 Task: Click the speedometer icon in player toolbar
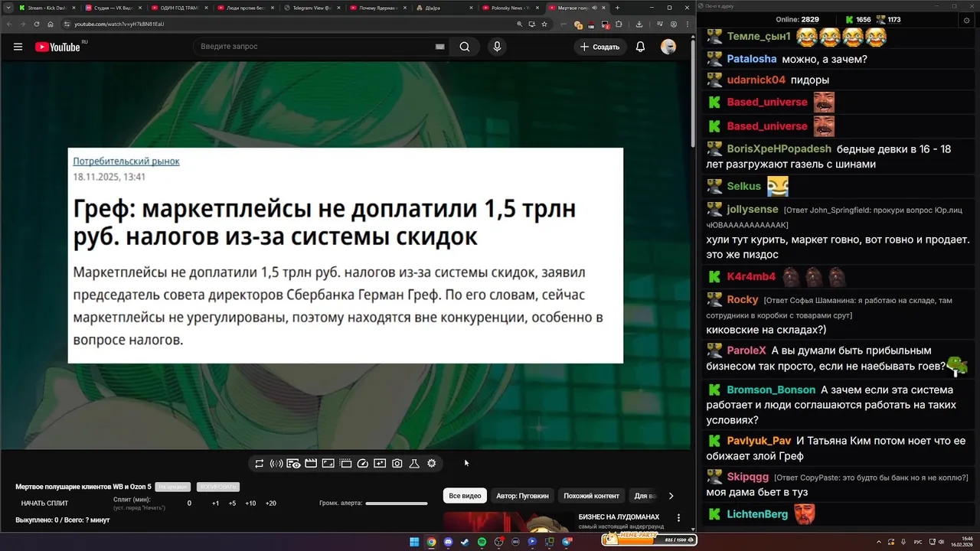point(363,464)
